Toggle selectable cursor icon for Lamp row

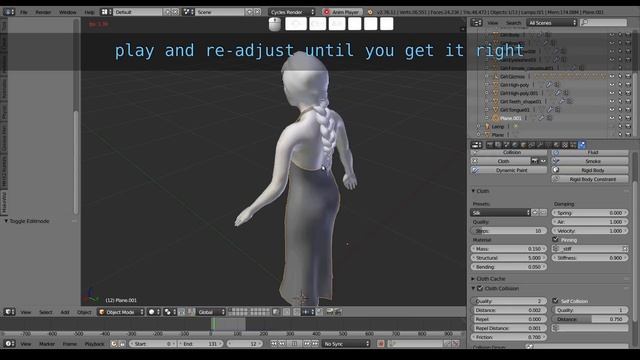click(620, 127)
